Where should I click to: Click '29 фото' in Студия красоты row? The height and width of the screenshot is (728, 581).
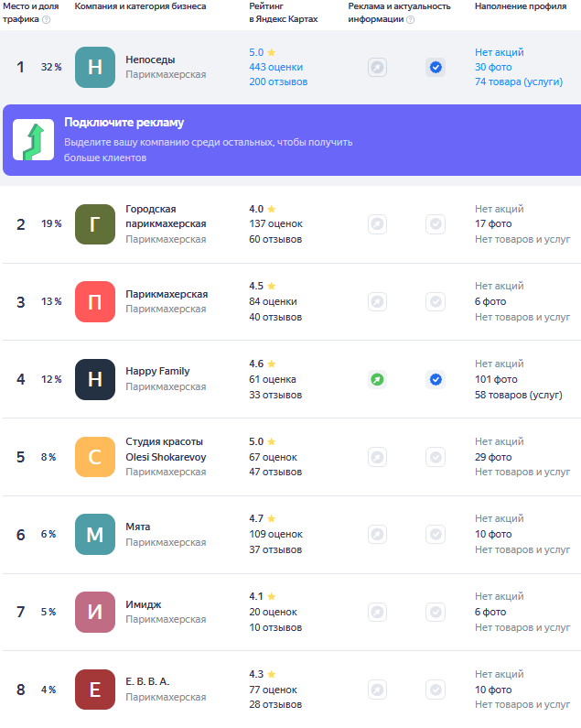pyautogui.click(x=493, y=457)
